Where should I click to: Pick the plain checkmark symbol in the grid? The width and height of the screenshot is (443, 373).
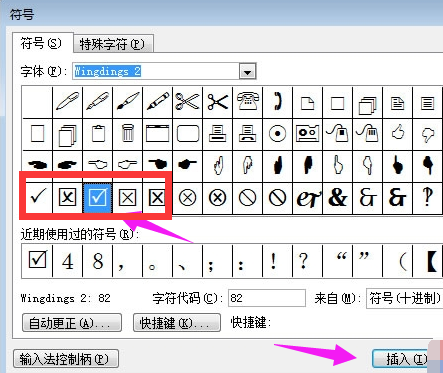coord(38,198)
